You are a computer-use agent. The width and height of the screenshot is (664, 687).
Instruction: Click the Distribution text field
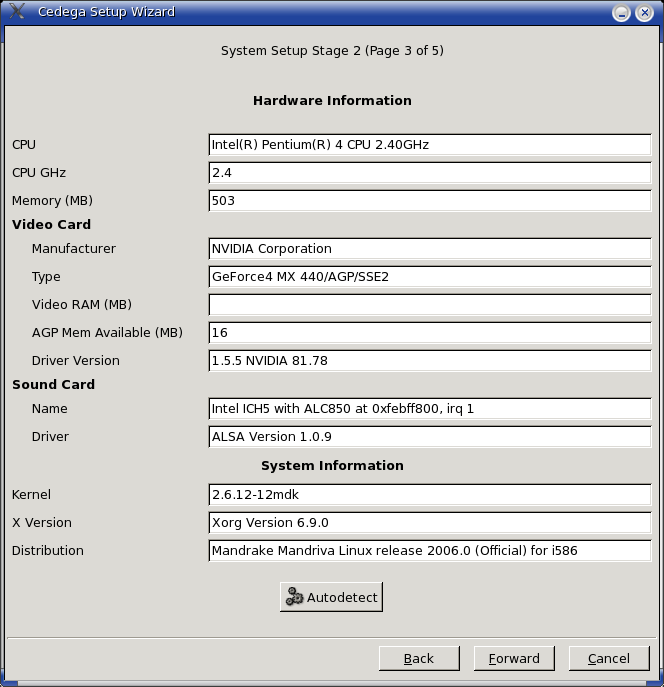(430, 551)
